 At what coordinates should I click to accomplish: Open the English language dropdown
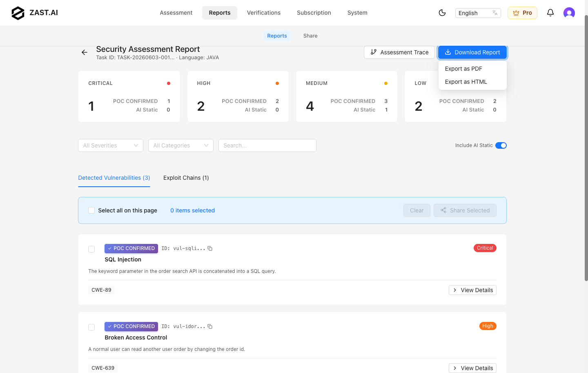pyautogui.click(x=478, y=13)
